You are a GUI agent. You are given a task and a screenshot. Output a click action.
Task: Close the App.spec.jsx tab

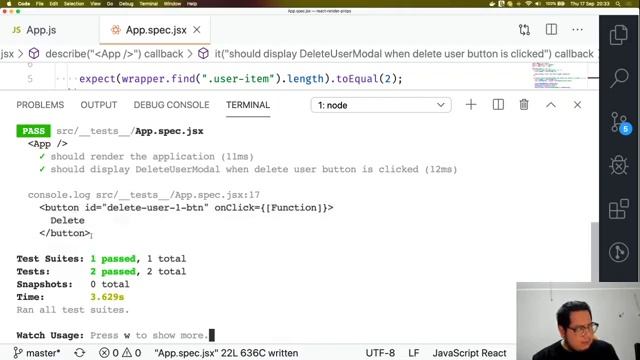pos(197,30)
